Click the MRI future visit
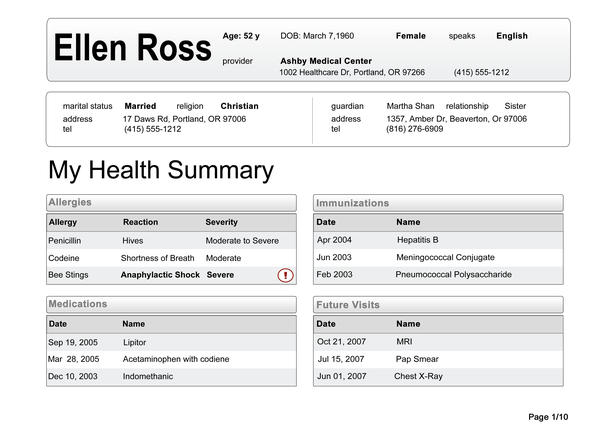This screenshot has height=424, width=615. [x=404, y=342]
